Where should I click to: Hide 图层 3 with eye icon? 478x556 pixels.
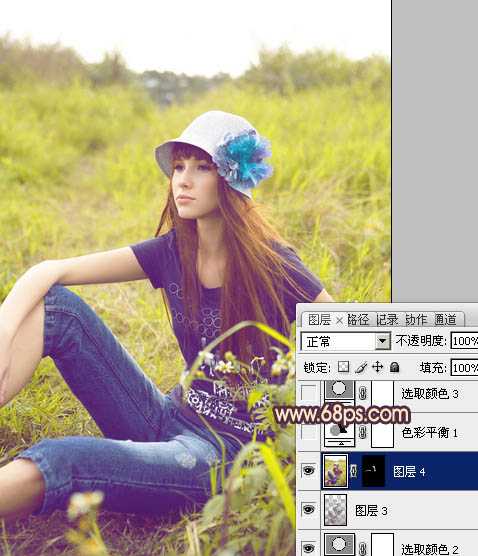(x=309, y=510)
